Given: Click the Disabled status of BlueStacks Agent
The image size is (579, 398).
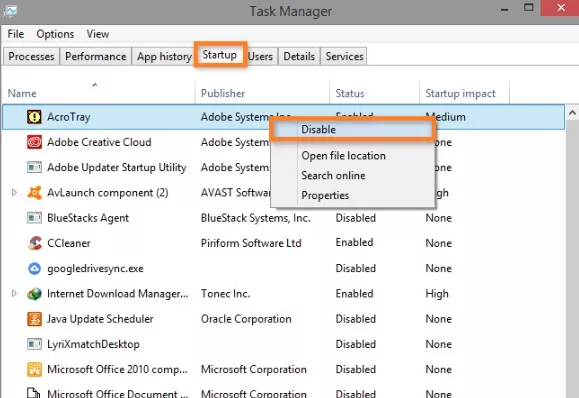Looking at the screenshot, I should [356, 218].
